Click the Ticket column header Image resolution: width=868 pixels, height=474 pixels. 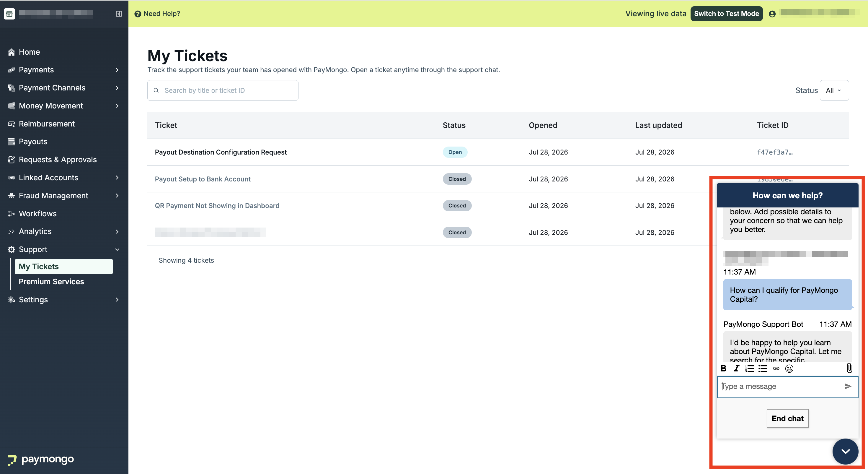(x=166, y=126)
